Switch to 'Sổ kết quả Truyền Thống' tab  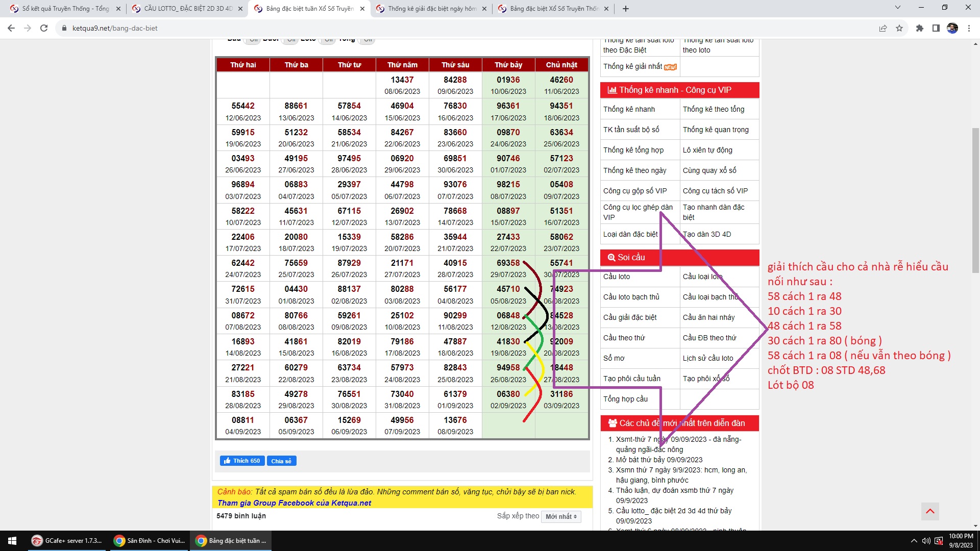(x=65, y=9)
